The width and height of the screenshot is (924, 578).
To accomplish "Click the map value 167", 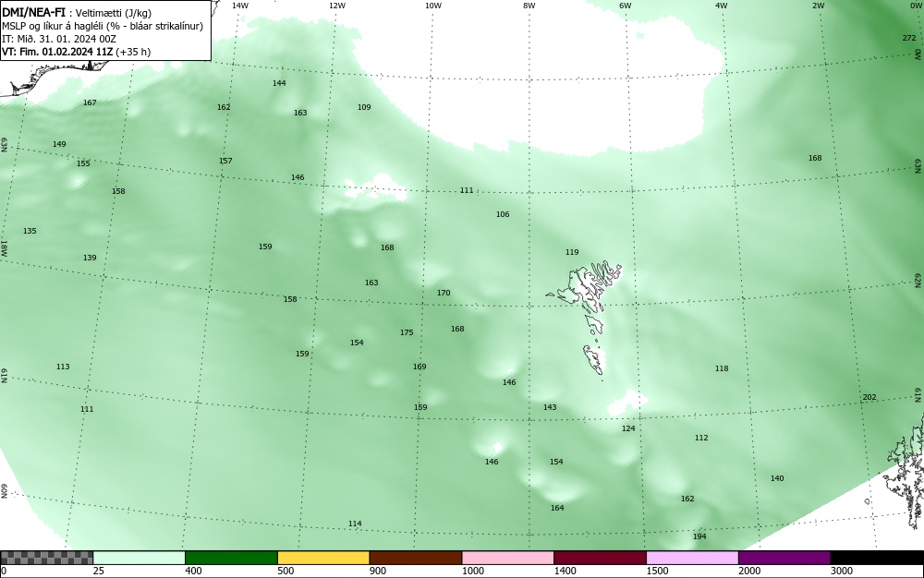I will point(90,102).
